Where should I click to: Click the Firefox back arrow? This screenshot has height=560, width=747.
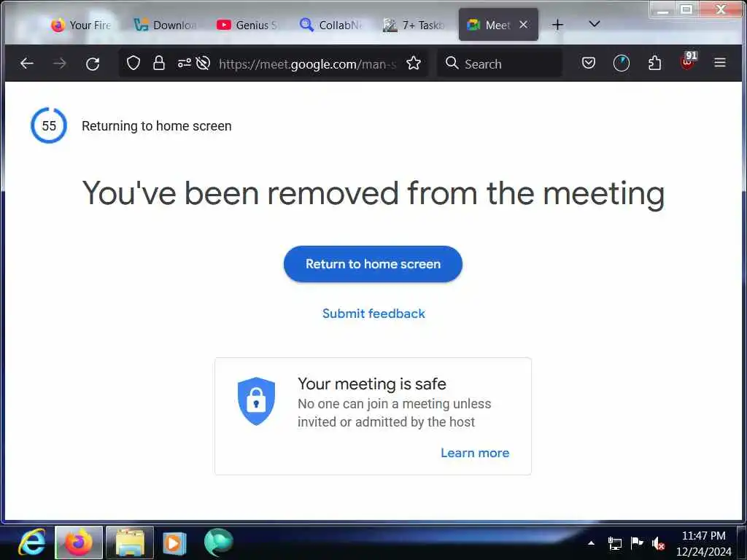(x=27, y=63)
